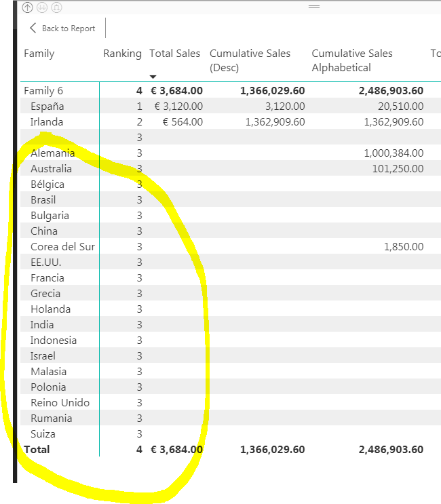Image resolution: width=441 pixels, height=504 pixels.
Task: Click the Back to Report chevron arrow
Action: 33,28
